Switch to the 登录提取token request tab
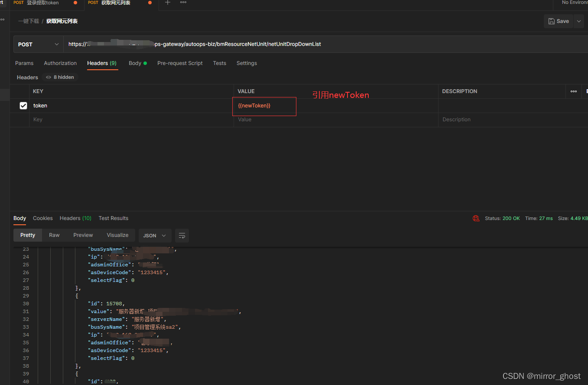The image size is (588, 385). [42, 3]
